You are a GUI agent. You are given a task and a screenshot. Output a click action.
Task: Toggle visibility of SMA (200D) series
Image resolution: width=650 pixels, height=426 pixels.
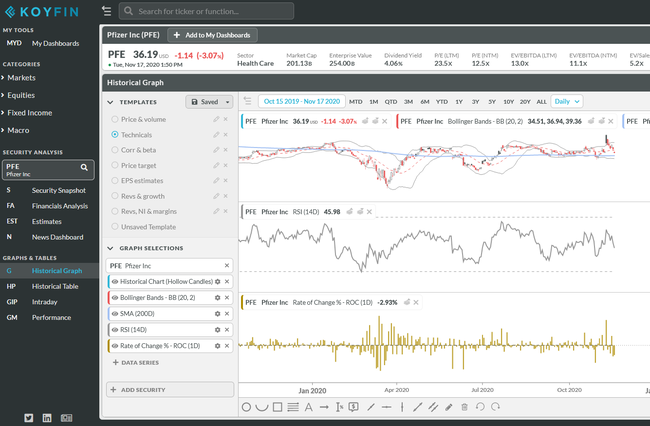click(115, 314)
